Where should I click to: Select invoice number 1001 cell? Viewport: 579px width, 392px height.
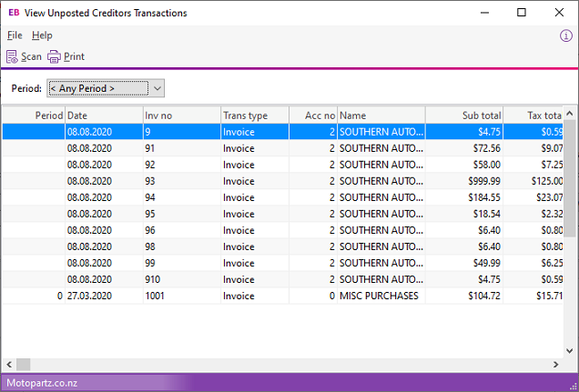tap(182, 296)
